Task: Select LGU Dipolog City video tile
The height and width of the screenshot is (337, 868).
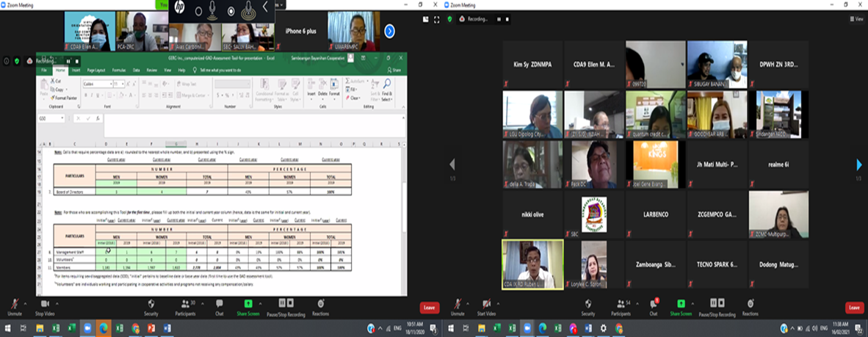Action: 532,114
